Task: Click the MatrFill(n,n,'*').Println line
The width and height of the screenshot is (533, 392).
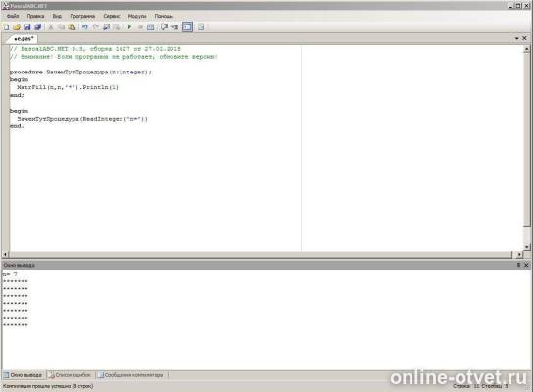Action: pyautogui.click(x=68, y=87)
